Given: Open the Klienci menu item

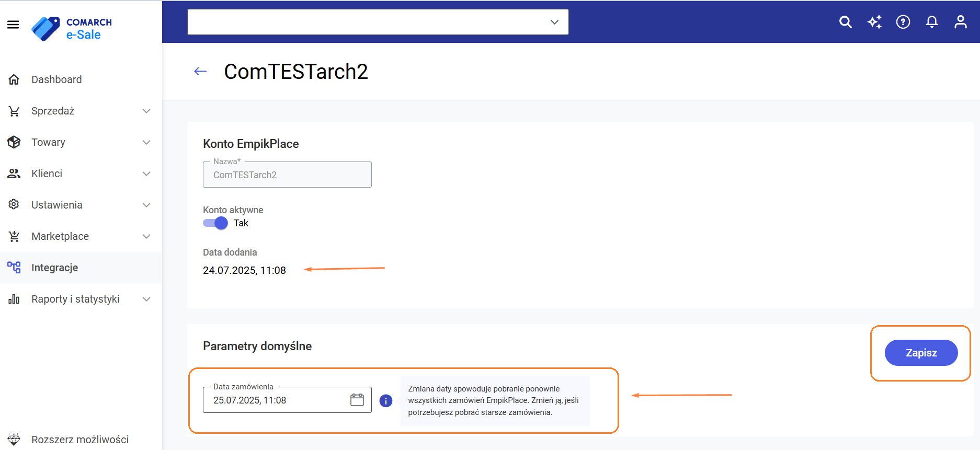Looking at the screenshot, I should (x=81, y=174).
